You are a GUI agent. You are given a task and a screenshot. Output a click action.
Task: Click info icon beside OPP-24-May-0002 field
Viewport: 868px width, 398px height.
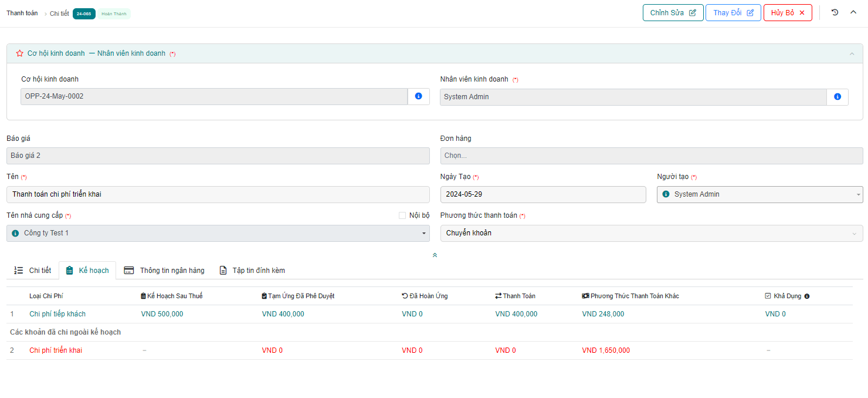(418, 96)
